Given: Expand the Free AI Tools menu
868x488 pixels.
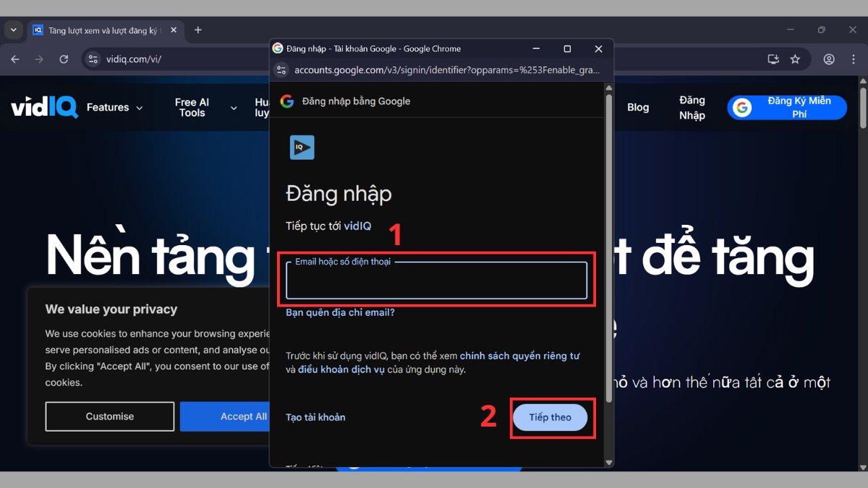Looking at the screenshot, I should (206, 107).
